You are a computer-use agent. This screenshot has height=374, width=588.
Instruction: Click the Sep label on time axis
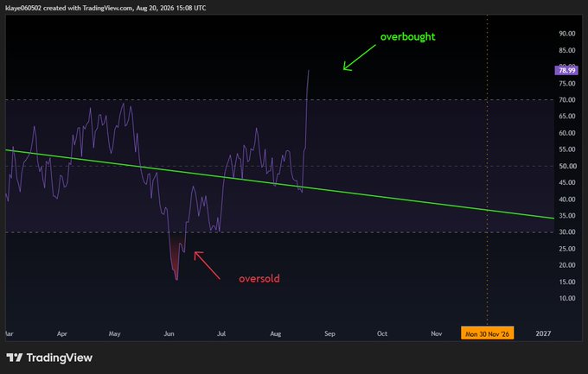tap(329, 333)
